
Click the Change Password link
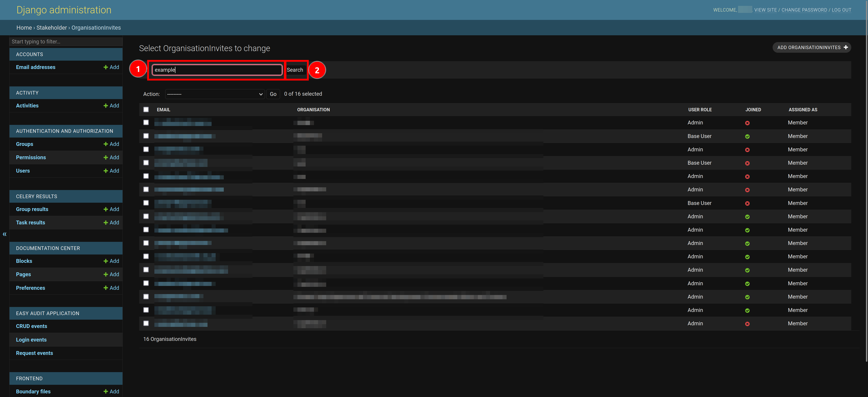804,10
